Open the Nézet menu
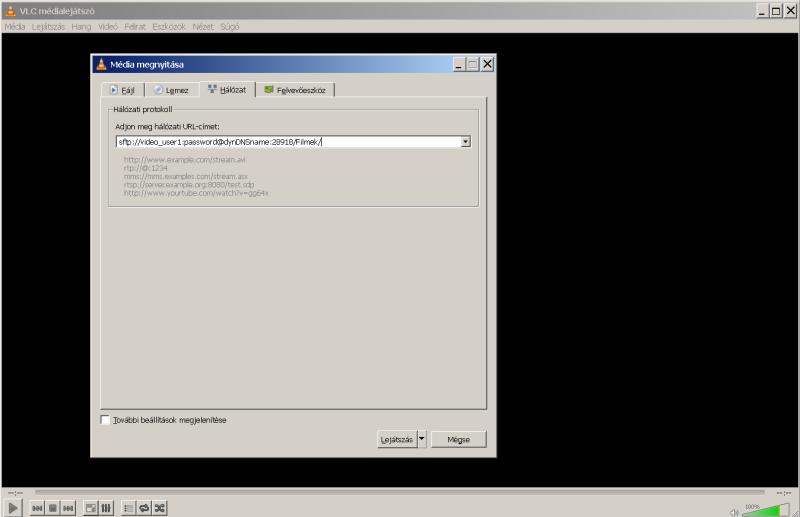The image size is (800, 517). coord(203,27)
